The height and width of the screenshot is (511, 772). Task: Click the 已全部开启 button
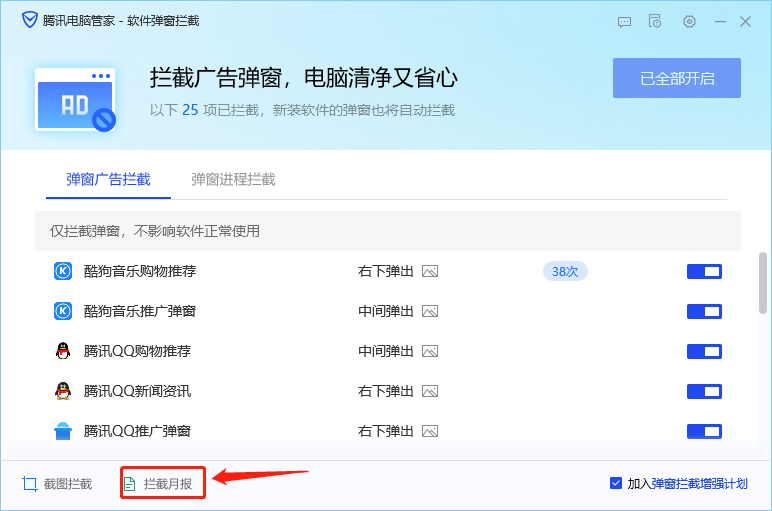click(676, 78)
